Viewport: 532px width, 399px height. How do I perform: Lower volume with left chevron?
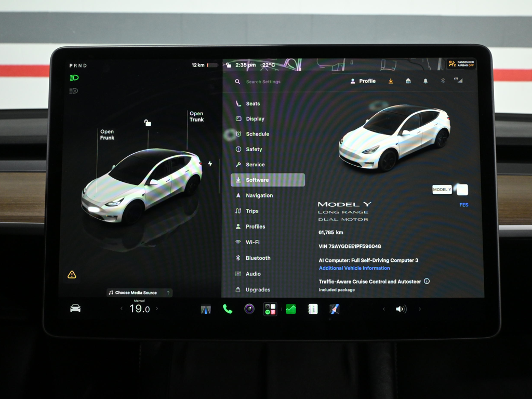(384, 309)
